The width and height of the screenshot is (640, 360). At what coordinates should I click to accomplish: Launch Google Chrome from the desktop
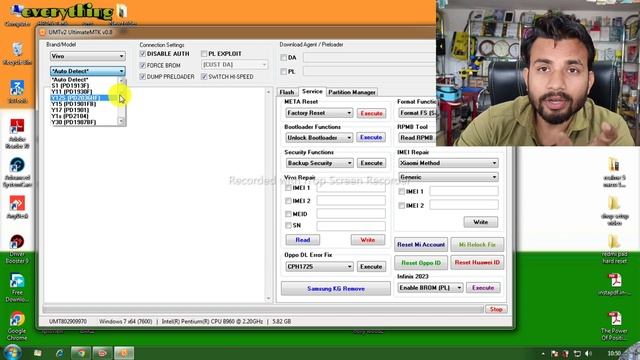(17, 326)
